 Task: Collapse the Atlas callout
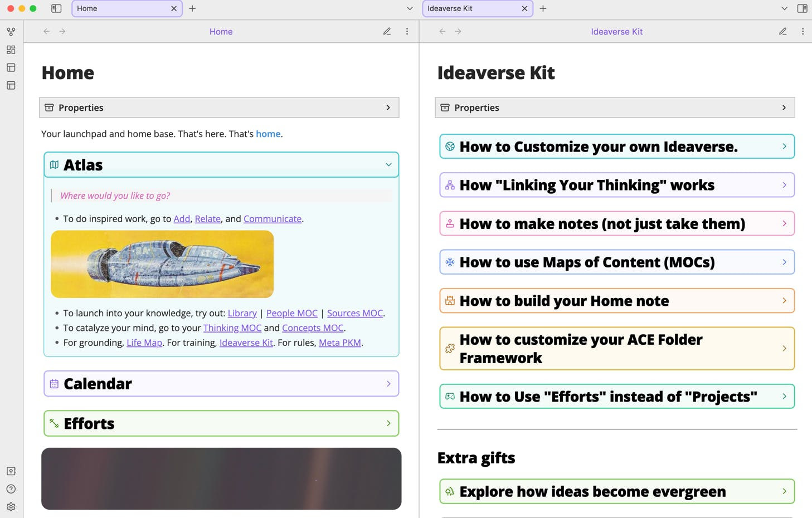388,165
